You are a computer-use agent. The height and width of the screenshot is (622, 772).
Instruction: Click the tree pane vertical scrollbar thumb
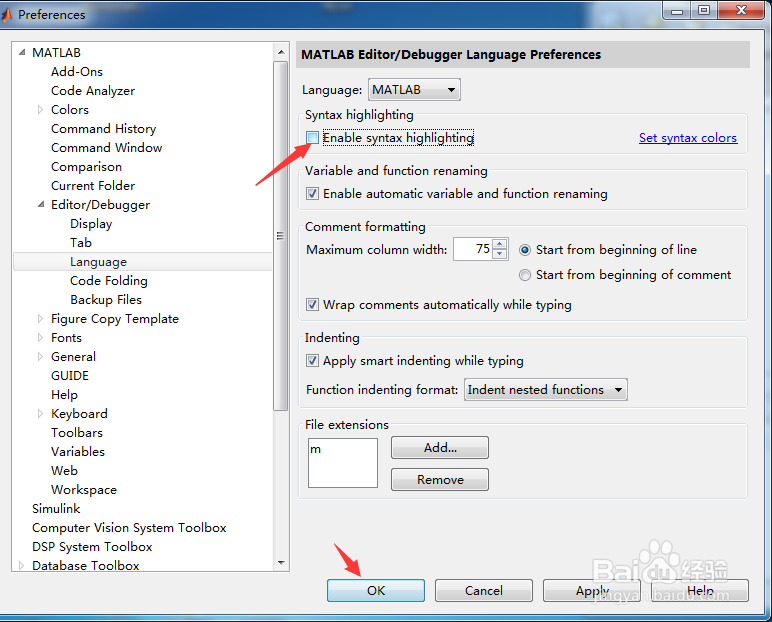point(281,236)
